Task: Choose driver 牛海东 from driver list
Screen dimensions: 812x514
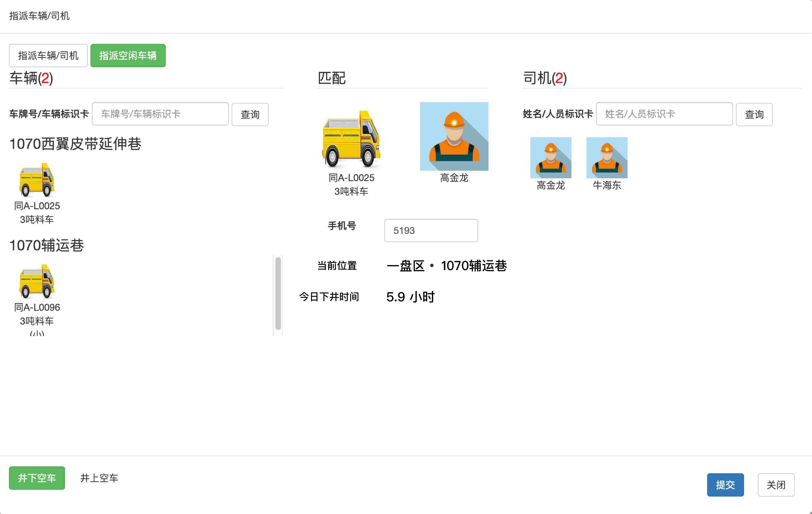Action: click(x=607, y=158)
